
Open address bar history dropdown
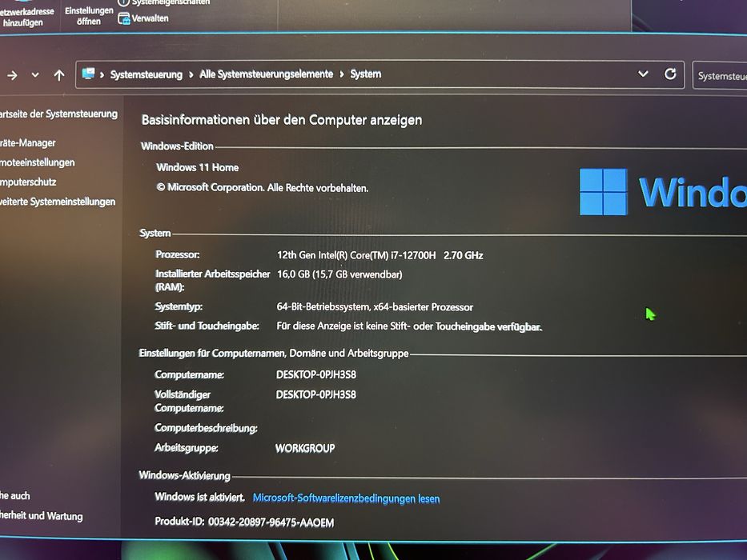click(x=643, y=74)
